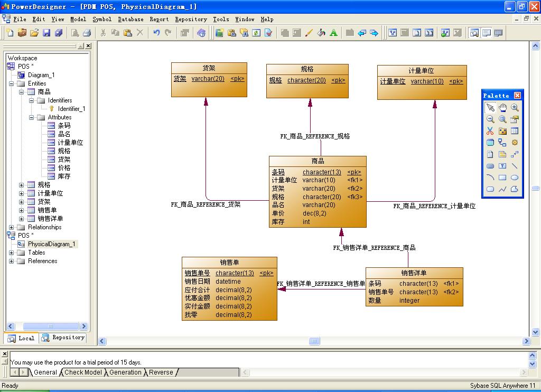
Task: Click the paintbrush line style toolbar icon
Action: pos(309,33)
